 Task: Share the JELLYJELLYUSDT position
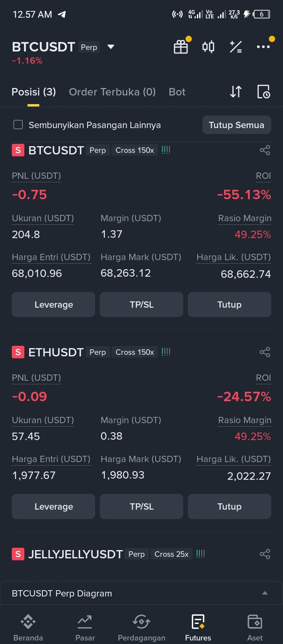265,554
